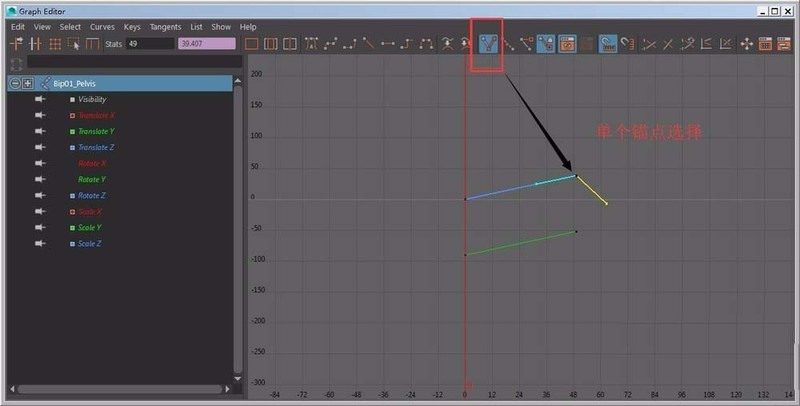The height and width of the screenshot is (406, 800).
Task: Center the view about current time
Action: coord(290,44)
